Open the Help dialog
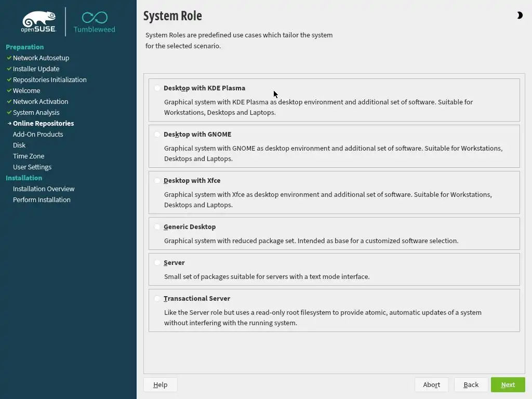 160,384
